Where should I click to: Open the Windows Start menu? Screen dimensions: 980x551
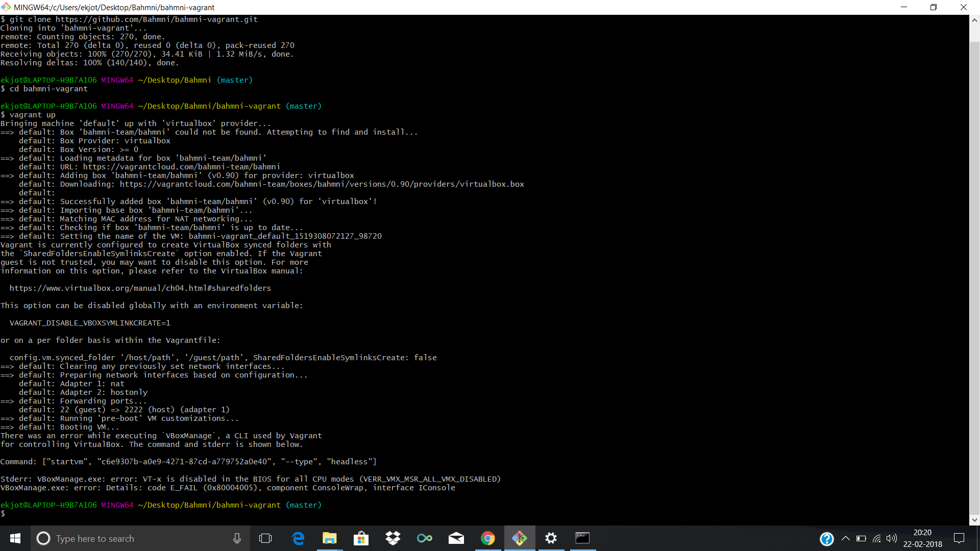click(15, 538)
